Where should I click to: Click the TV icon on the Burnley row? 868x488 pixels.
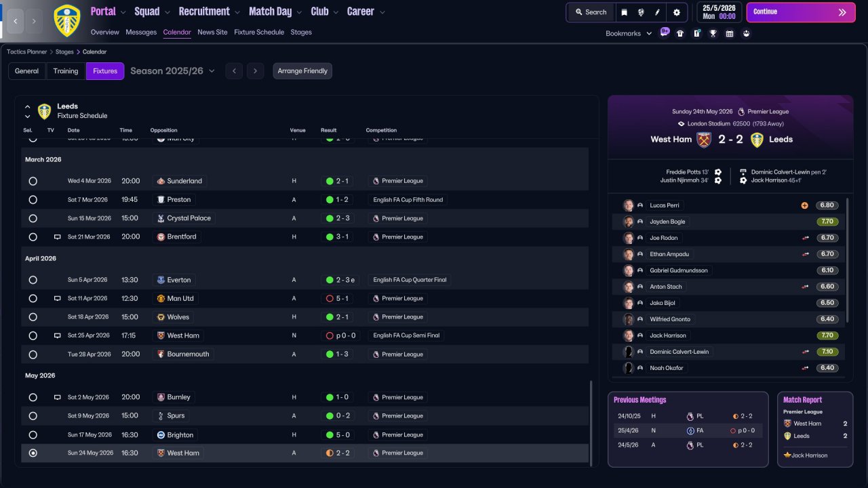click(58, 397)
